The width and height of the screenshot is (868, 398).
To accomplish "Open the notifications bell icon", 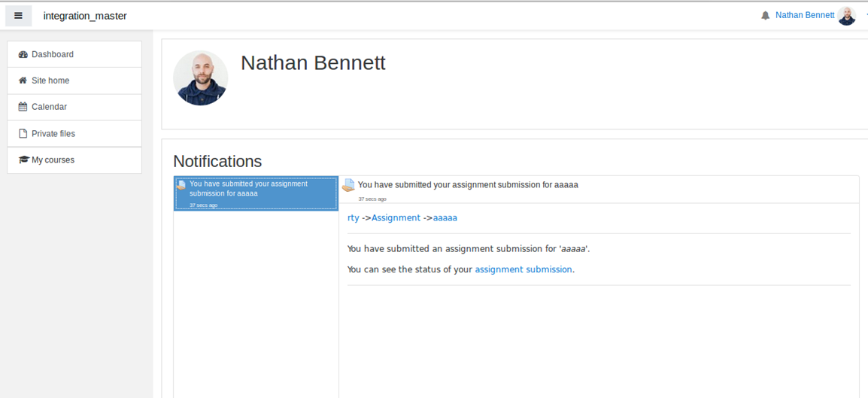I will (766, 16).
